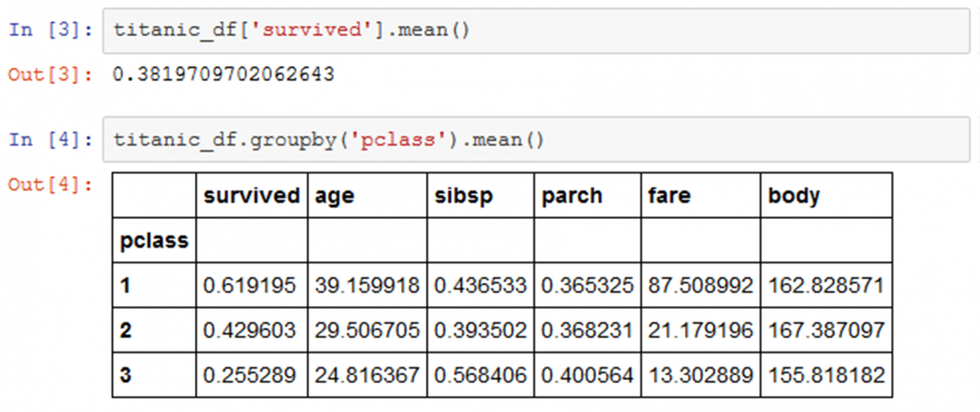The image size is (980, 412).
Task: Click the survived value 0.619195
Action: 250,286
